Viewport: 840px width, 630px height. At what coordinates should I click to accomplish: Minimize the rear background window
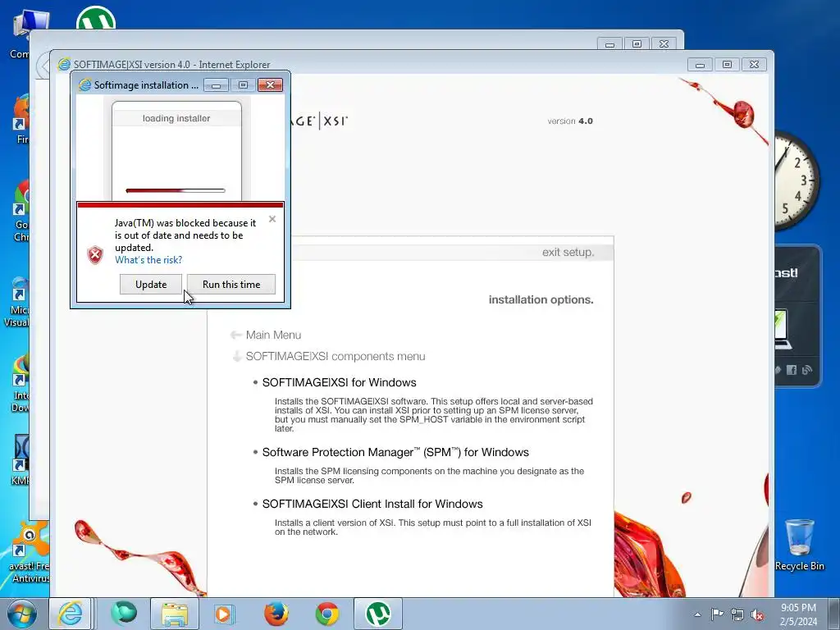pos(609,44)
